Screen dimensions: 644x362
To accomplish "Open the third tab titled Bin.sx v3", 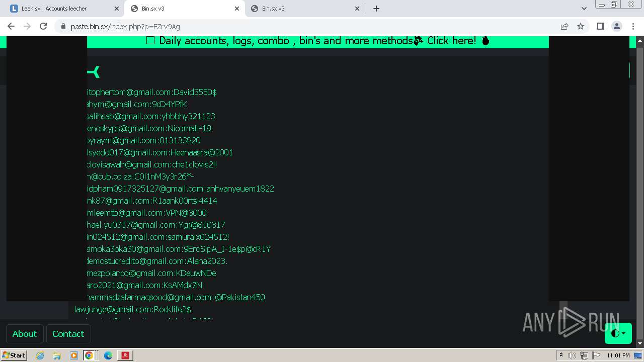I will [304, 9].
